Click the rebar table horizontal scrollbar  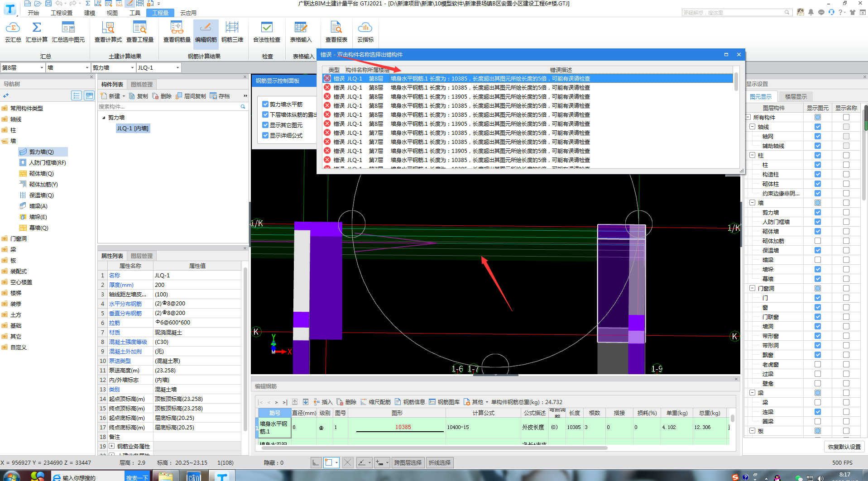point(435,448)
